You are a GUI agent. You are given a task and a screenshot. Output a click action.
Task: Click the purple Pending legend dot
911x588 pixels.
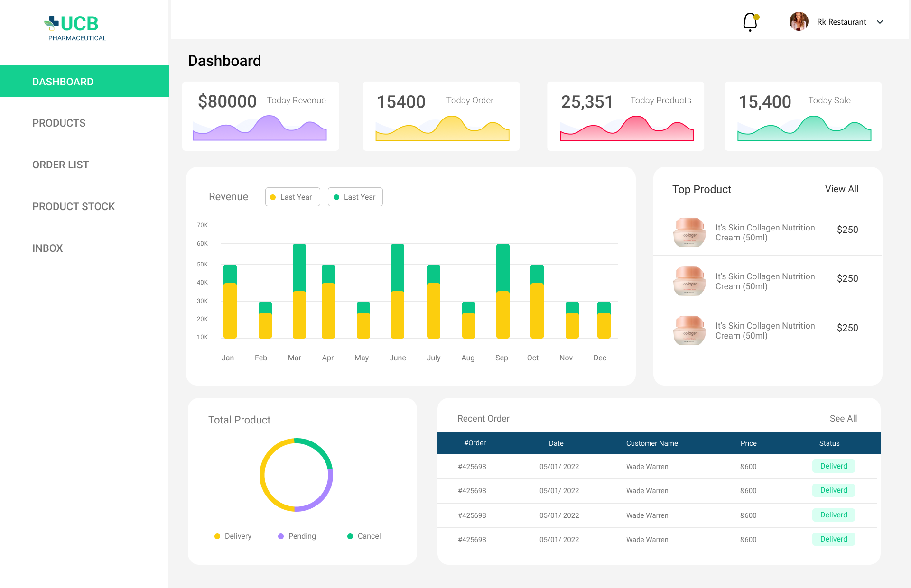(x=281, y=536)
